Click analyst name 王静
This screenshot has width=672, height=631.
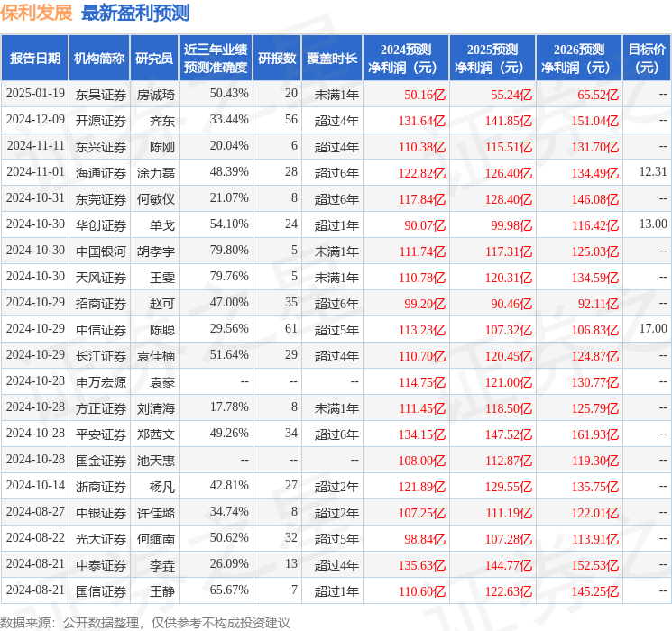pyautogui.click(x=162, y=591)
